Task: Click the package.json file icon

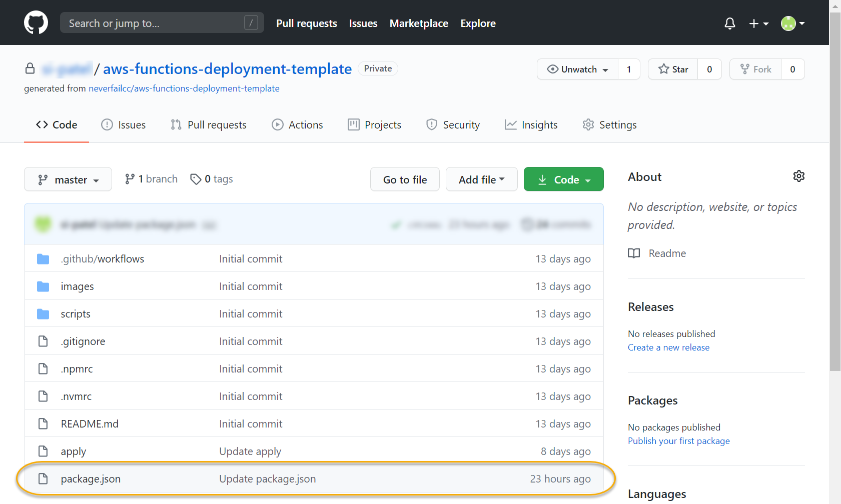Action: coord(44,479)
